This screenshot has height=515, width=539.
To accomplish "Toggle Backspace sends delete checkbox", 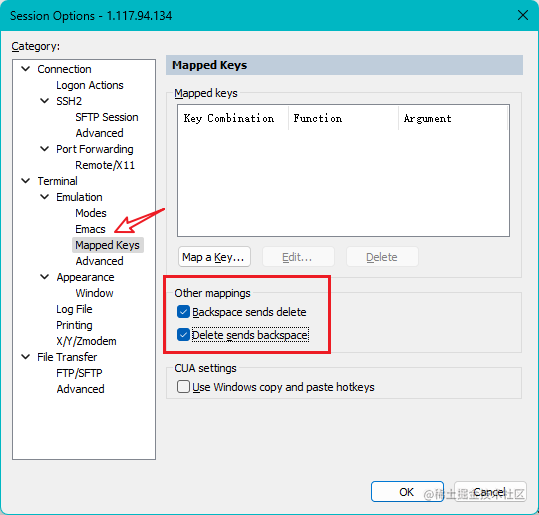I will pos(183,312).
